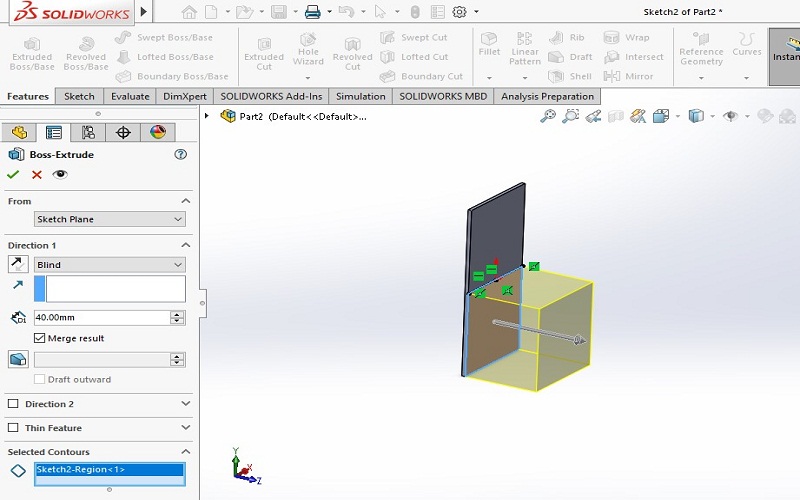Click Zoom to Area magnifier icon

point(570,116)
